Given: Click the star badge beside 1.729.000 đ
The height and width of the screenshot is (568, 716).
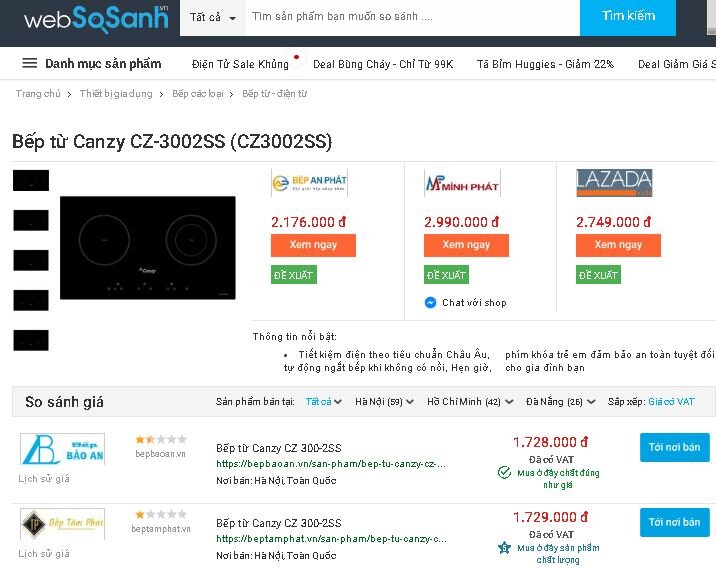Looking at the screenshot, I should click(504, 547).
